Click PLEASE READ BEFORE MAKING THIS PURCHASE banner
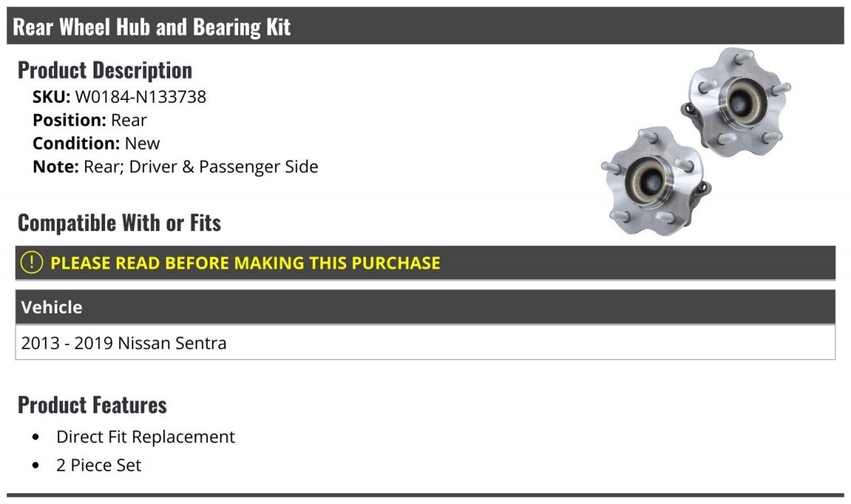Screen dimensions: 851x504 tap(425, 263)
